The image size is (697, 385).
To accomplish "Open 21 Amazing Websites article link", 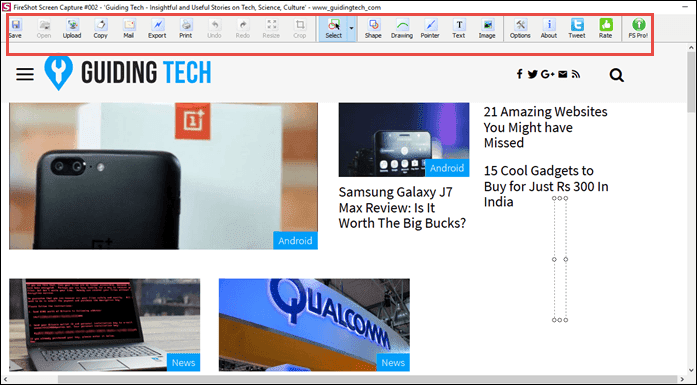I will [x=545, y=127].
